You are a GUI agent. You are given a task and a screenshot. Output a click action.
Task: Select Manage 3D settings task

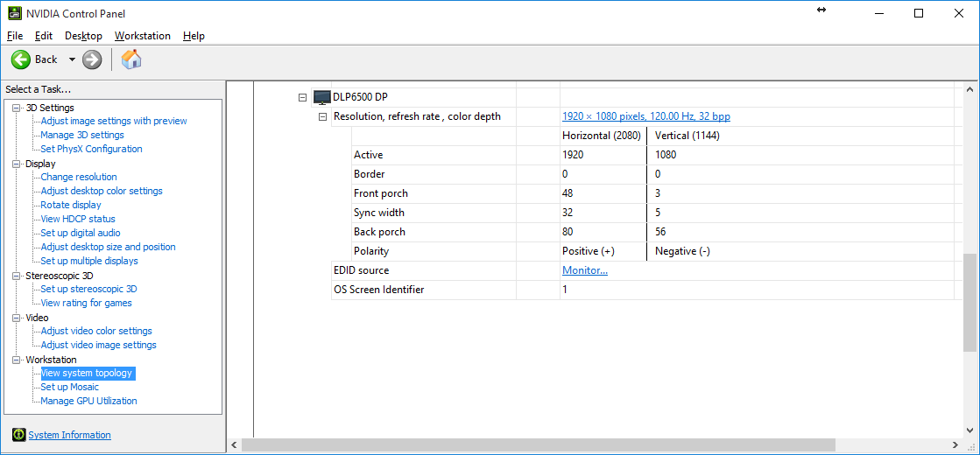click(82, 135)
